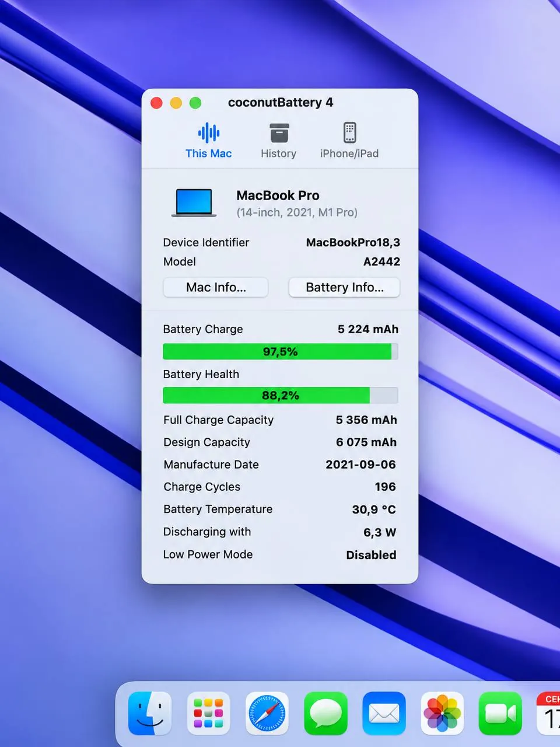Click the Full Charge Capacity label

coord(218,420)
